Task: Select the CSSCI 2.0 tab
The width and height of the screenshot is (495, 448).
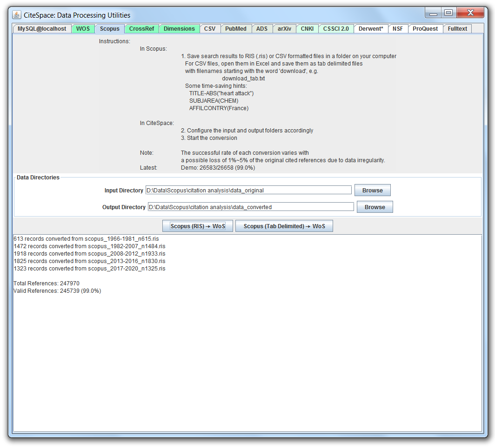Action: pyautogui.click(x=336, y=29)
